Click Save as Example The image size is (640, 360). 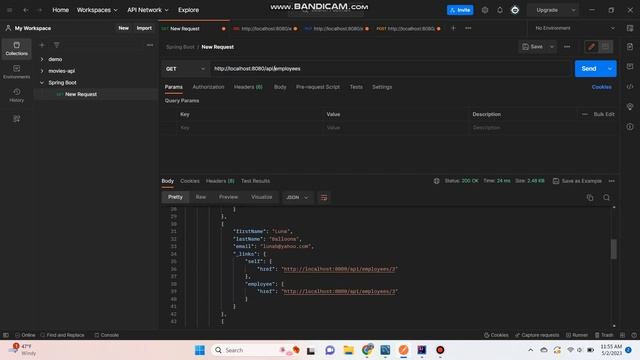[x=577, y=181]
